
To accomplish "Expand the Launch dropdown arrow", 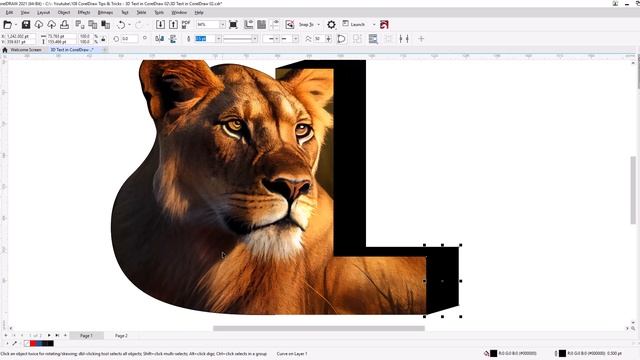I will (373, 25).
